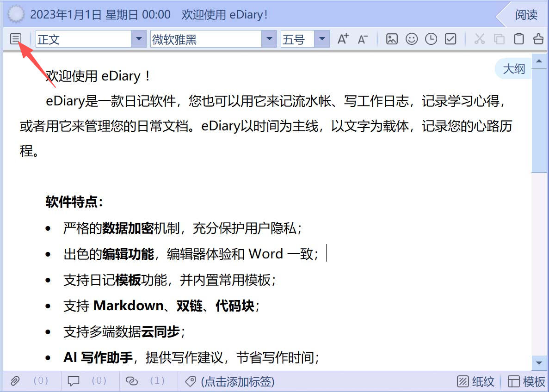Open linked entries via the chain icon

[x=132, y=381]
